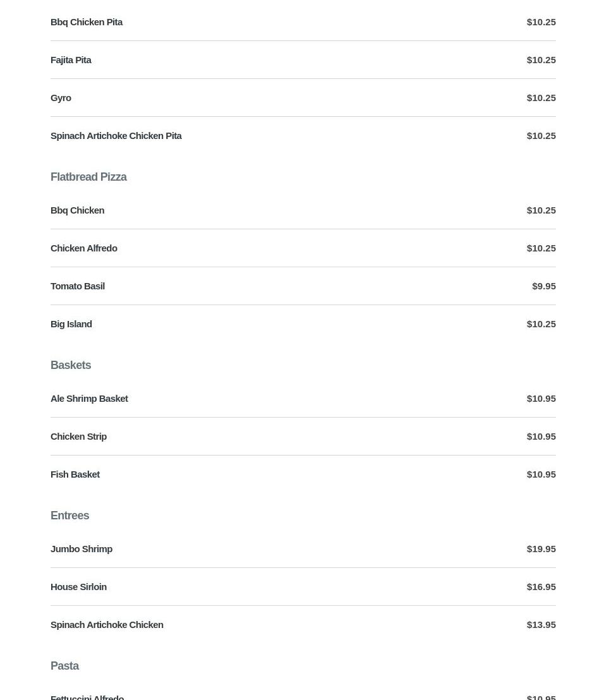
Task: Select Bbq Chicken flatbread pizza
Action: click(77, 210)
